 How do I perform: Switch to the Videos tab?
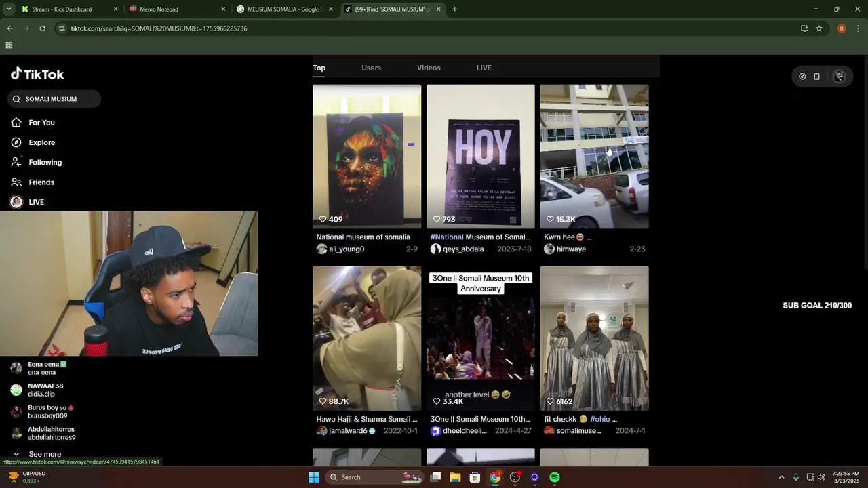[x=429, y=68]
